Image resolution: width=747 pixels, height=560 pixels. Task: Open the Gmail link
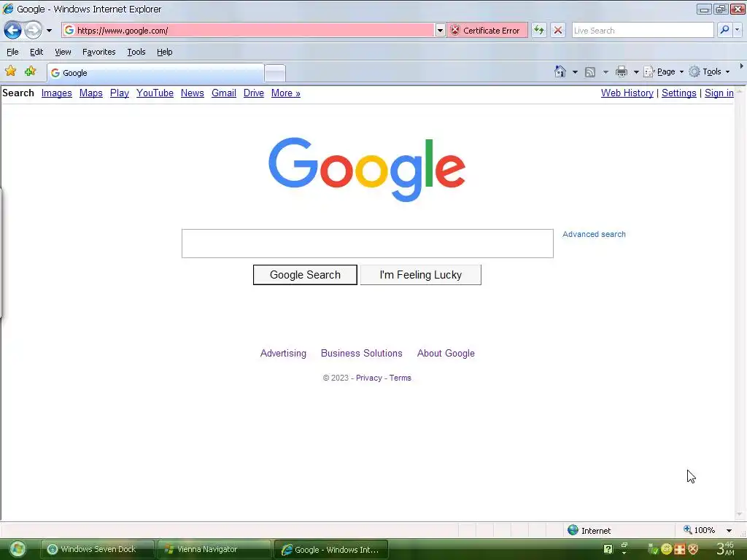[224, 93]
